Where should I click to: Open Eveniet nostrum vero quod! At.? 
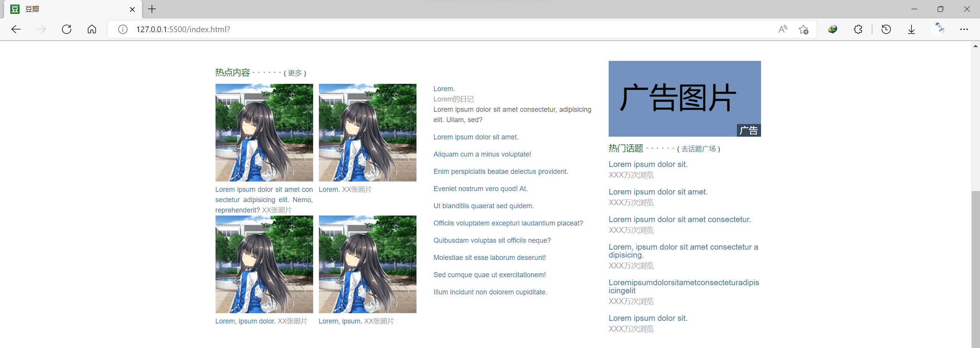[480, 188]
